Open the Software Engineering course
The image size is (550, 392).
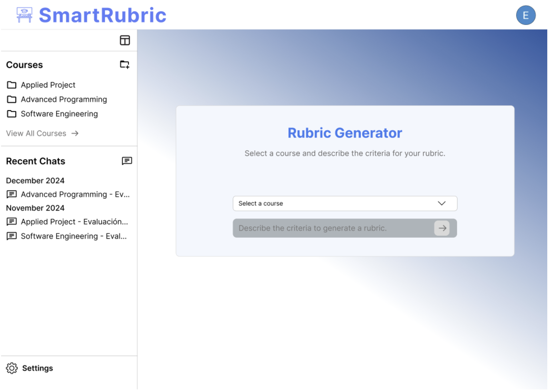59,114
